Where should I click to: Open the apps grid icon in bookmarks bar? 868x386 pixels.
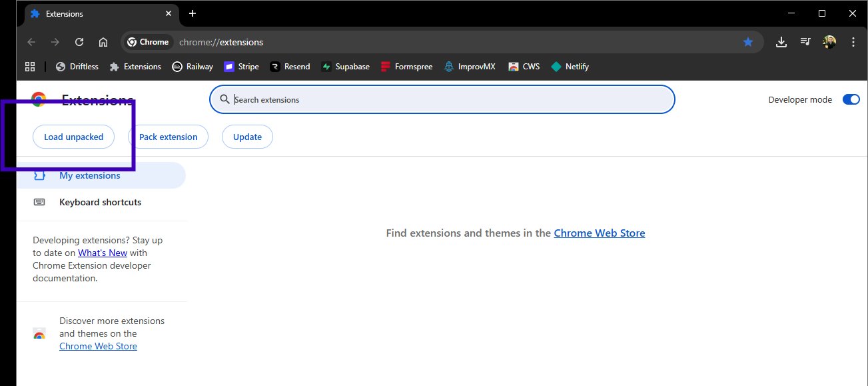30,67
